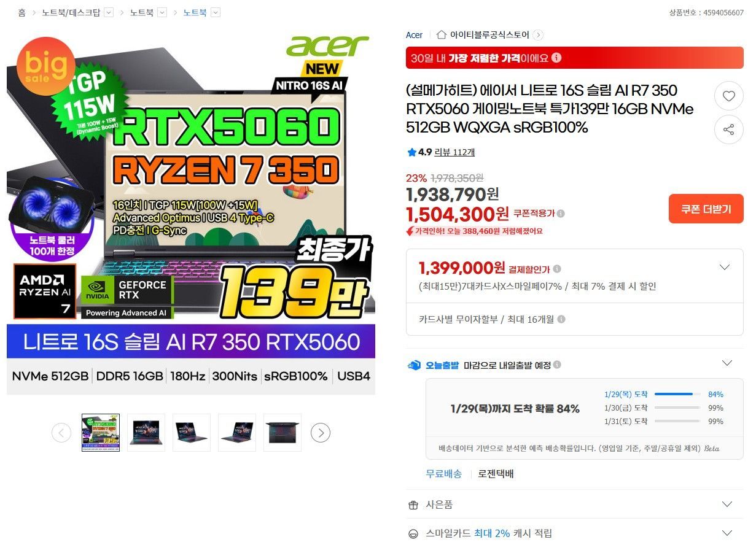
Task: Click info icon next to 결제할인가
Action: coord(556,269)
